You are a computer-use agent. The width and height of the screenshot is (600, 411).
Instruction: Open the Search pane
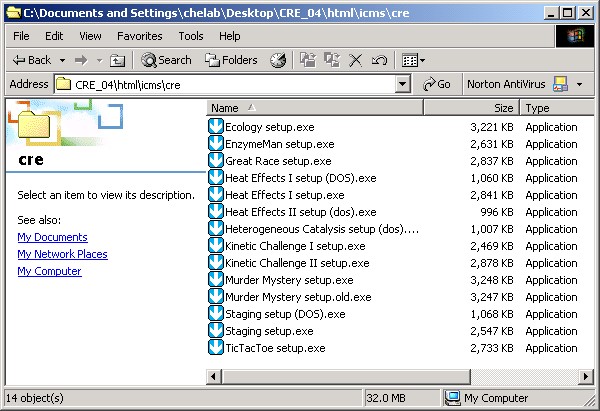point(166,60)
